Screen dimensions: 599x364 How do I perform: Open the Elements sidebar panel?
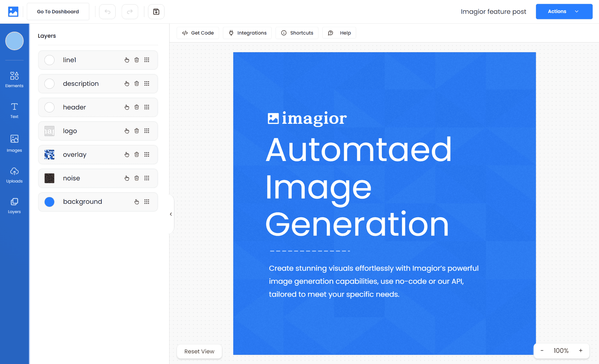[14, 79]
